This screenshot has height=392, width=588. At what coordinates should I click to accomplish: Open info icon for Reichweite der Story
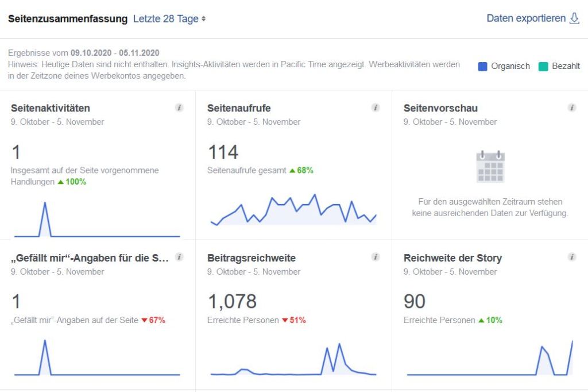tap(572, 257)
